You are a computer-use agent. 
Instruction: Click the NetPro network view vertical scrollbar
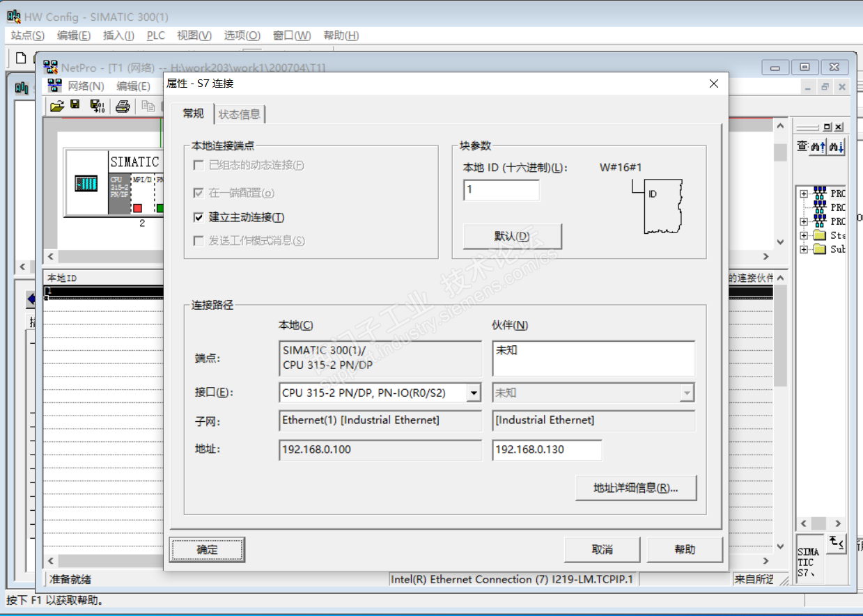[780, 184]
